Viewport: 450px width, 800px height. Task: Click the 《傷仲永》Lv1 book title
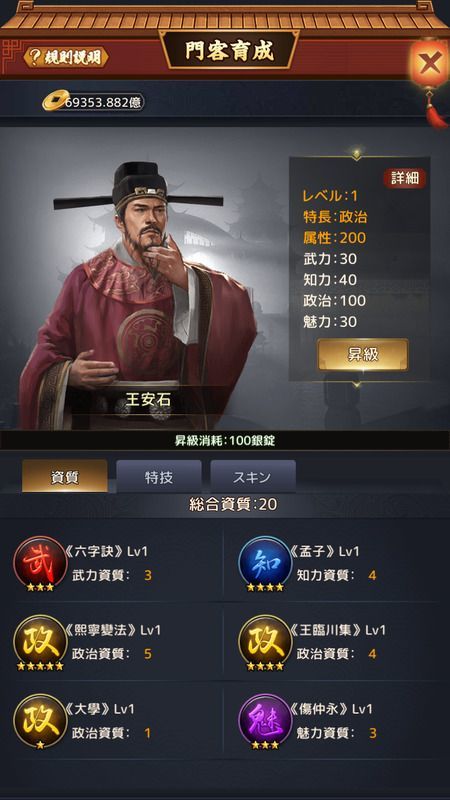[x=331, y=709]
